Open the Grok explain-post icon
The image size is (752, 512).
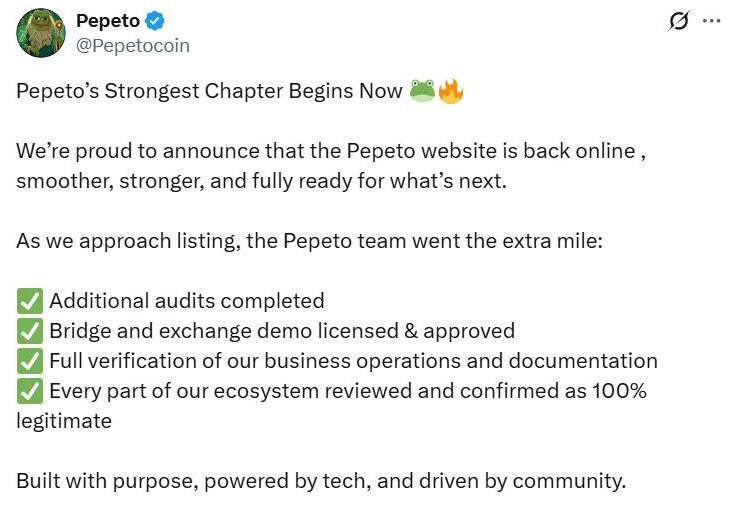tap(679, 22)
